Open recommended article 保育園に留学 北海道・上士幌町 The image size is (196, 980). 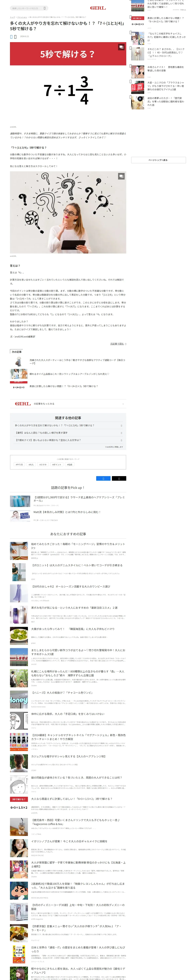tap(78, 864)
